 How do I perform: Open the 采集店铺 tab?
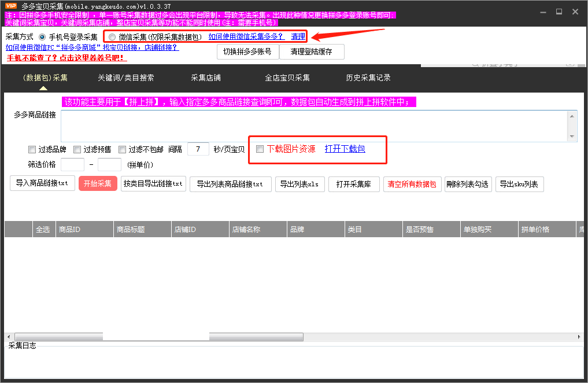206,78
